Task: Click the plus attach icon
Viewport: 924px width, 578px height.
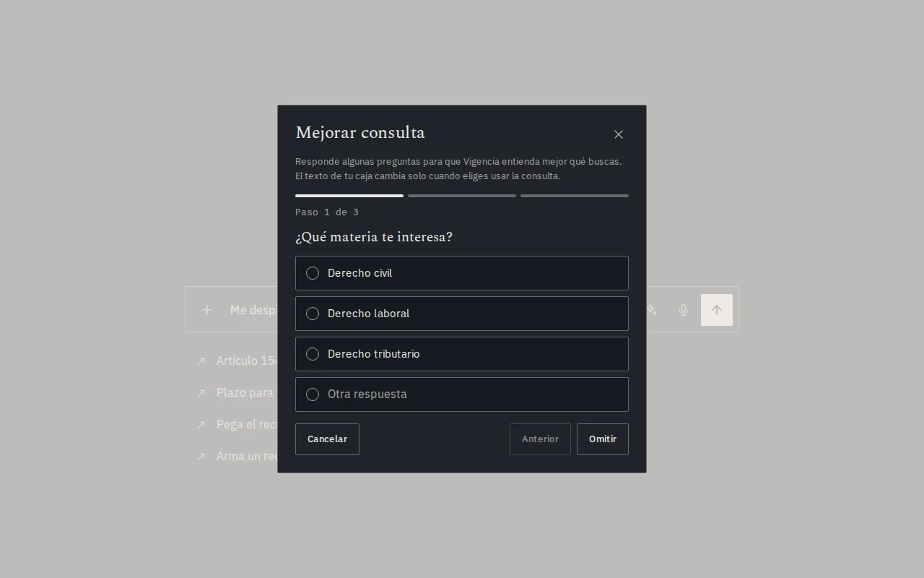Action: click(207, 310)
